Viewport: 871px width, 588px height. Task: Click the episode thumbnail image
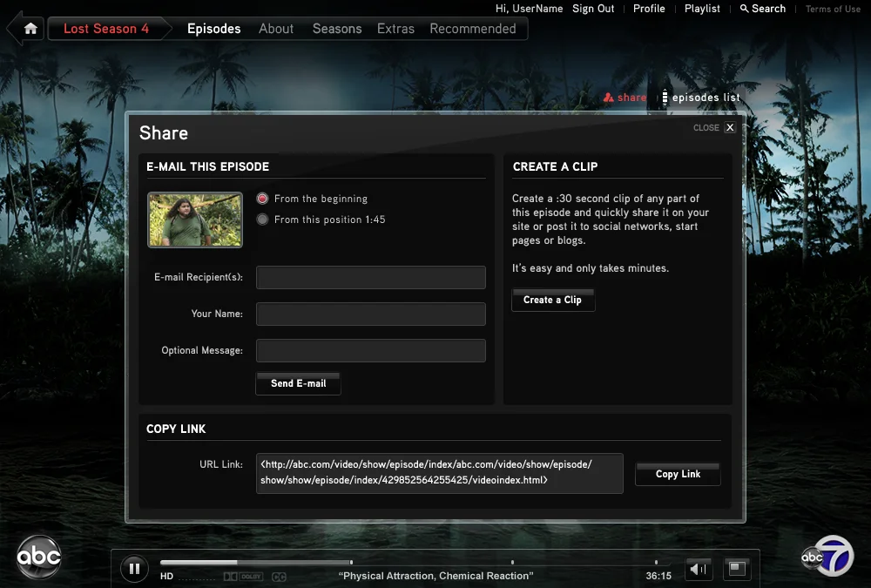click(195, 220)
